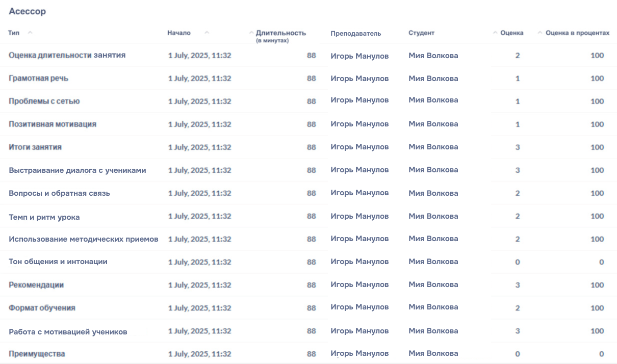Viewport: 617px width, 364px height.
Task: Click the sort arrow beside Оценка в процентах
Action: coord(540,33)
